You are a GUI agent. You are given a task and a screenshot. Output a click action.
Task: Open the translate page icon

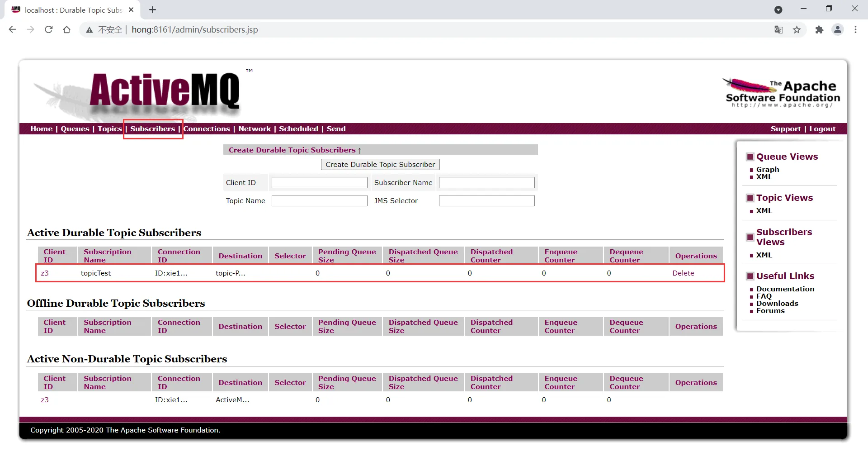pyautogui.click(x=778, y=30)
